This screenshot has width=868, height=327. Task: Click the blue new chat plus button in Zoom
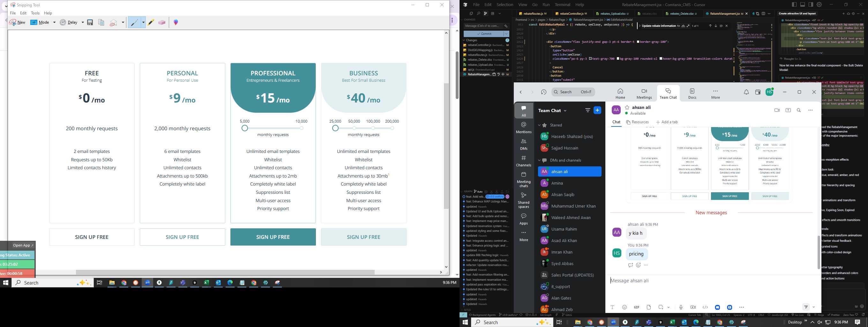[x=597, y=110]
